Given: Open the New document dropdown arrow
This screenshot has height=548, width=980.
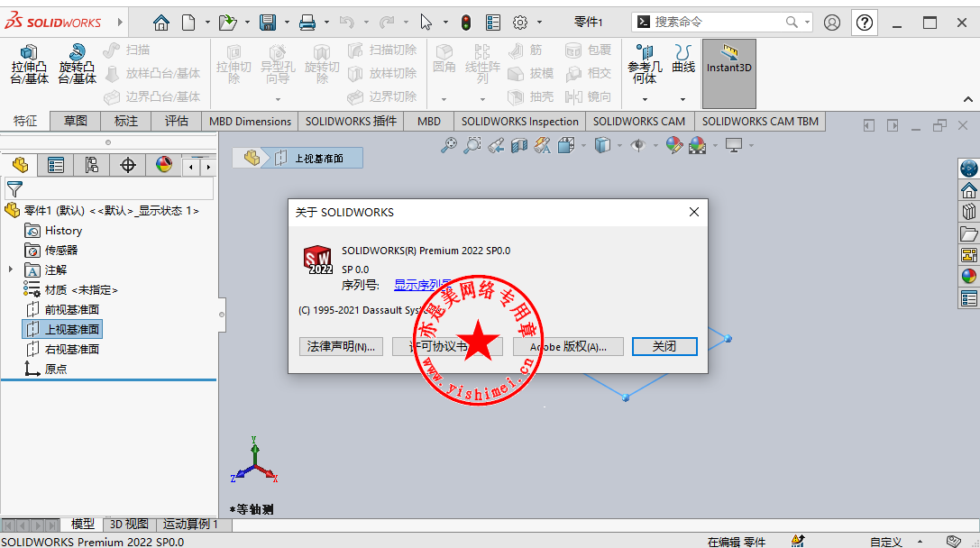Looking at the screenshot, I should point(207,23).
